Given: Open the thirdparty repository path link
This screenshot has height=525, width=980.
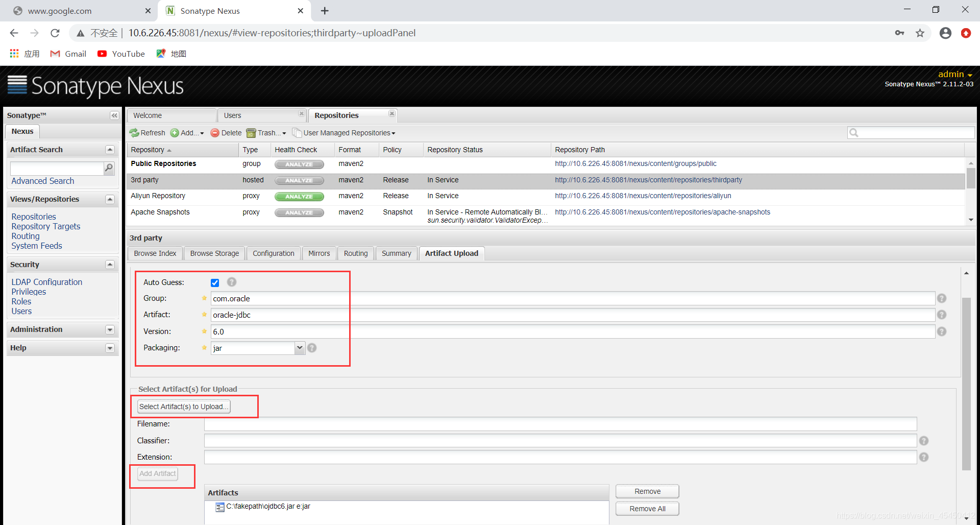Looking at the screenshot, I should tap(648, 180).
